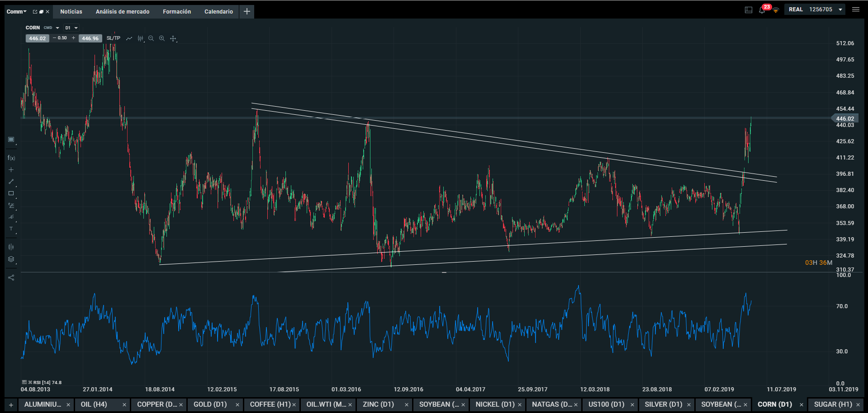Click the share chart icon
This screenshot has width=868, height=413.
[x=11, y=277]
